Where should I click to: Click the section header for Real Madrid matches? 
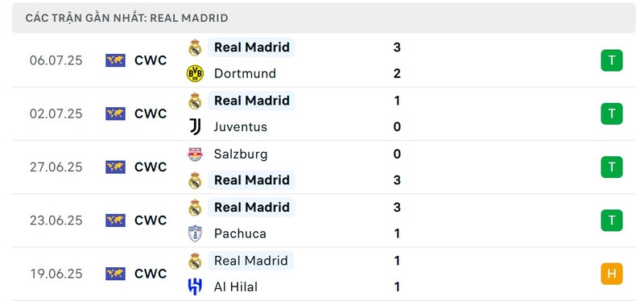click(324, 18)
